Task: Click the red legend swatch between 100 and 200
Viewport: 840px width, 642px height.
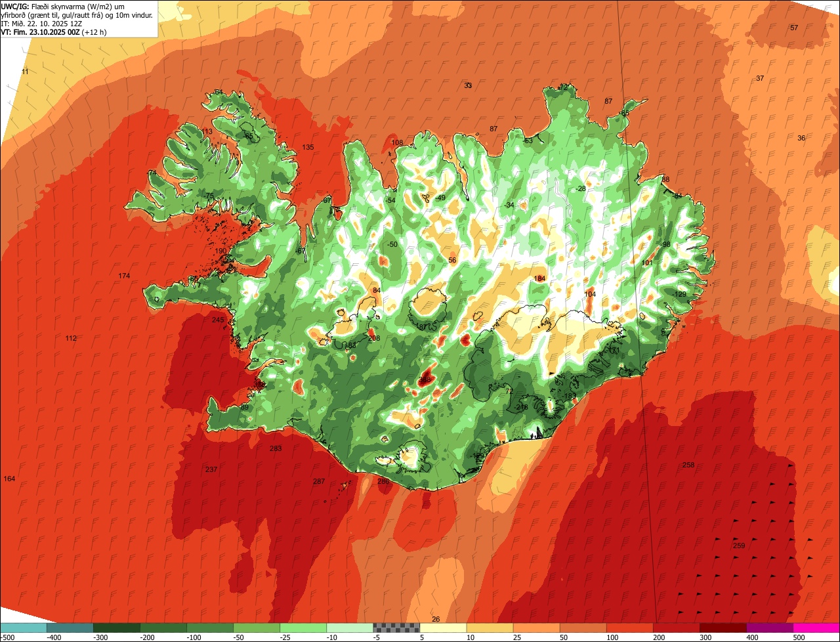Action: pos(629,628)
